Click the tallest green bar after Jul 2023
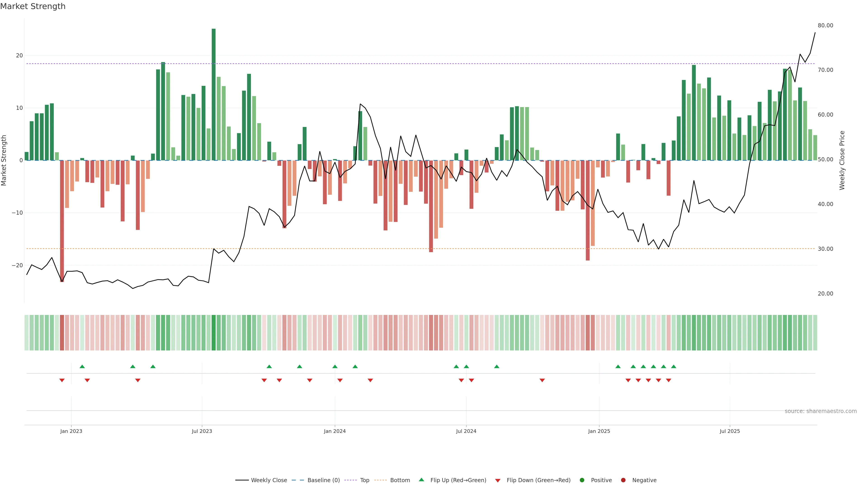Image resolution: width=868 pixels, height=488 pixels. (x=214, y=94)
